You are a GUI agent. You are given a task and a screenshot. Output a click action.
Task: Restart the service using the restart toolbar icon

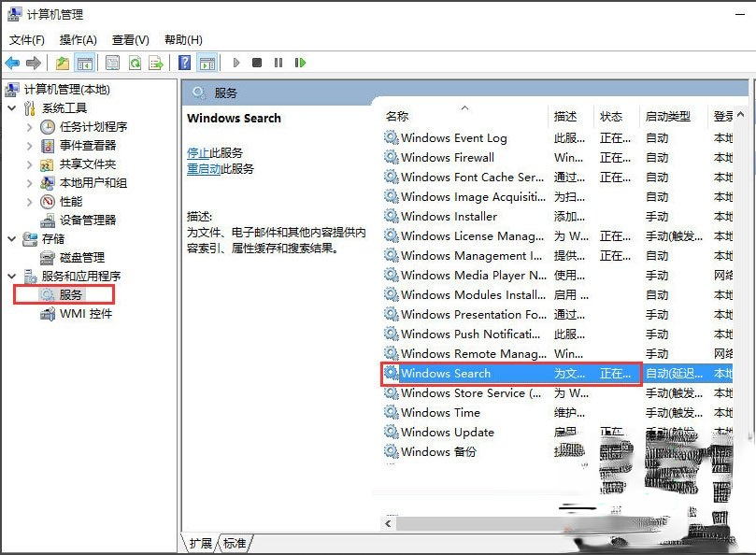coord(298,63)
